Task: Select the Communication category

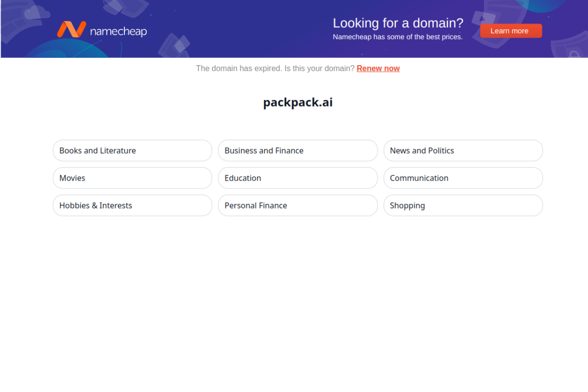Action: click(x=463, y=178)
